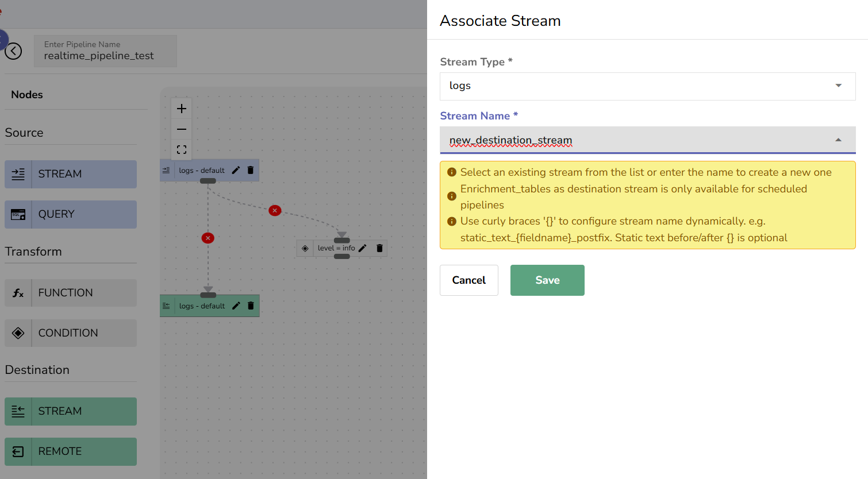Click the back arrow beside the pipeline name
868x479 pixels.
tap(13, 51)
